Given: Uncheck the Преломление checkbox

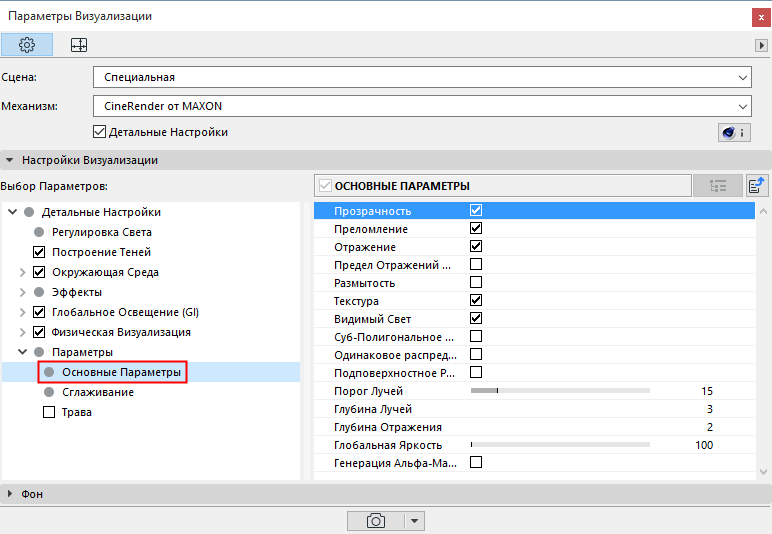Looking at the screenshot, I should pos(476,228).
